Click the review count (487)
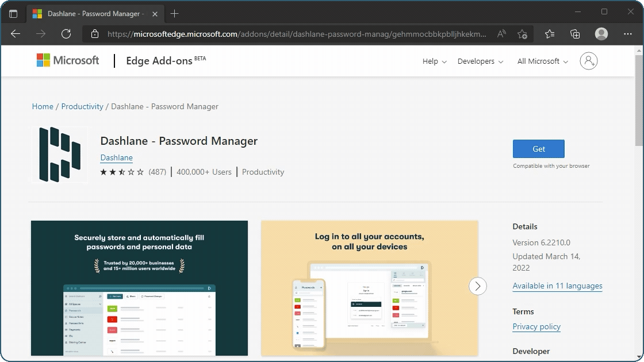This screenshot has width=644, height=362. point(158,172)
